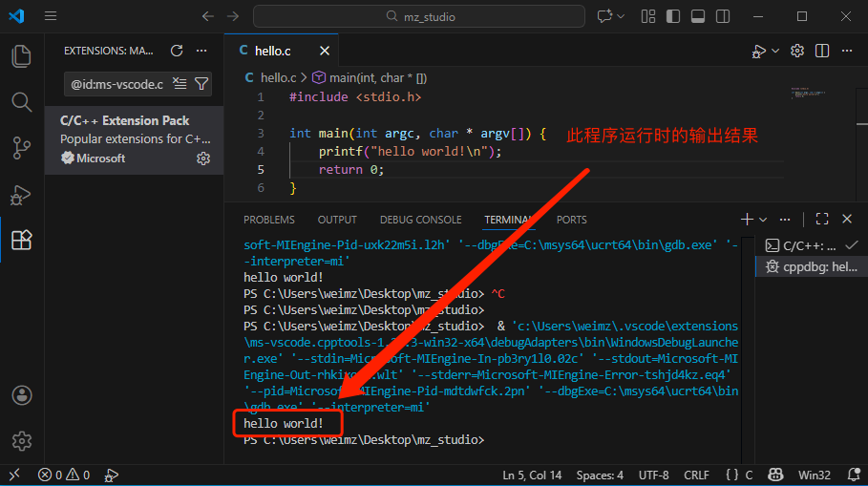Toggle the bottom panel layout button
868x486 pixels.
point(697,16)
